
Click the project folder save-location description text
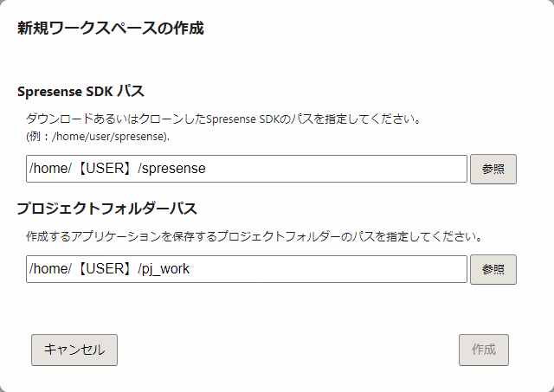click(x=254, y=235)
